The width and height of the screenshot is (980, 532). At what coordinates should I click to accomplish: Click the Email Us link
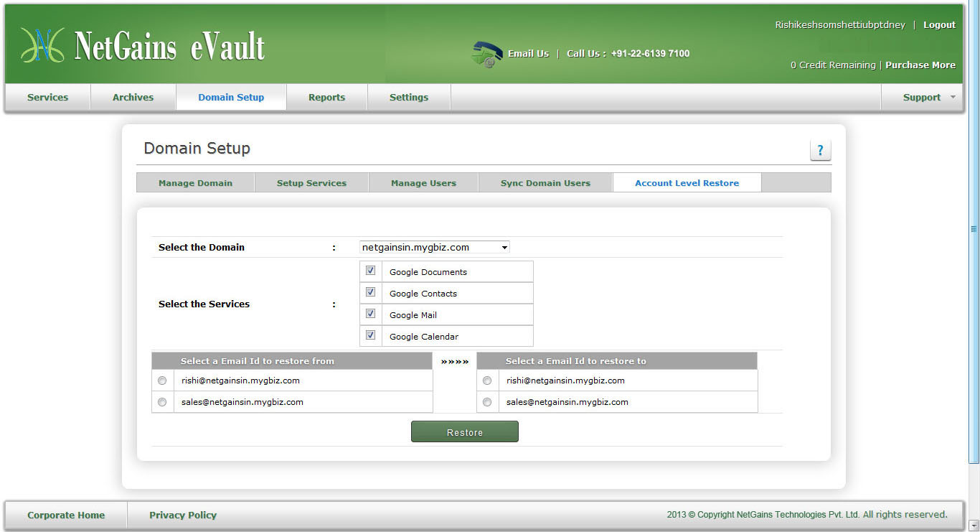coord(528,54)
